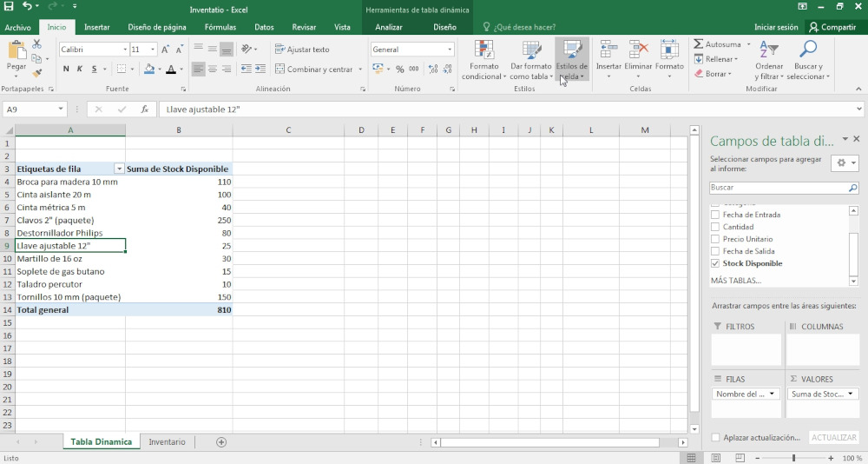
Task: Open Estilos de celda gallery
Action: click(x=572, y=60)
